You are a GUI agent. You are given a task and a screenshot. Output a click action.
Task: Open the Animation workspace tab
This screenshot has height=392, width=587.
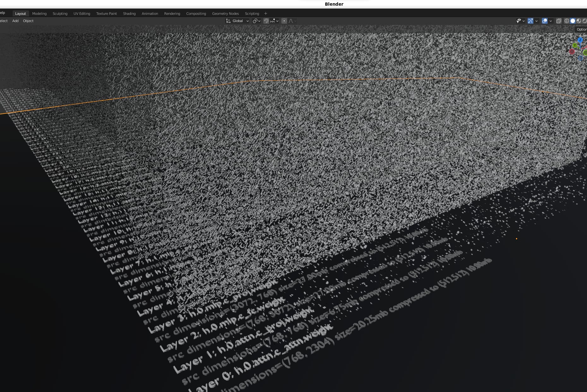tap(150, 14)
